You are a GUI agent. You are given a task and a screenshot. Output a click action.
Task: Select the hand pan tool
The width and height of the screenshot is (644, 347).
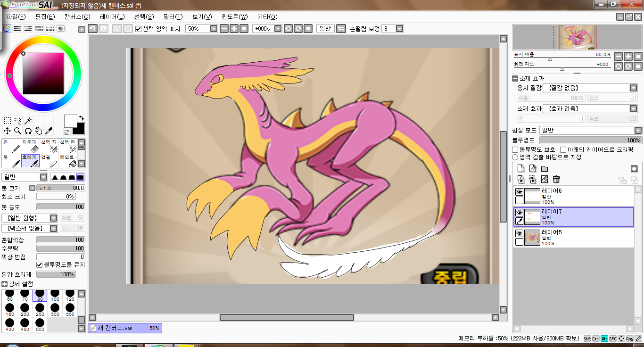click(38, 131)
